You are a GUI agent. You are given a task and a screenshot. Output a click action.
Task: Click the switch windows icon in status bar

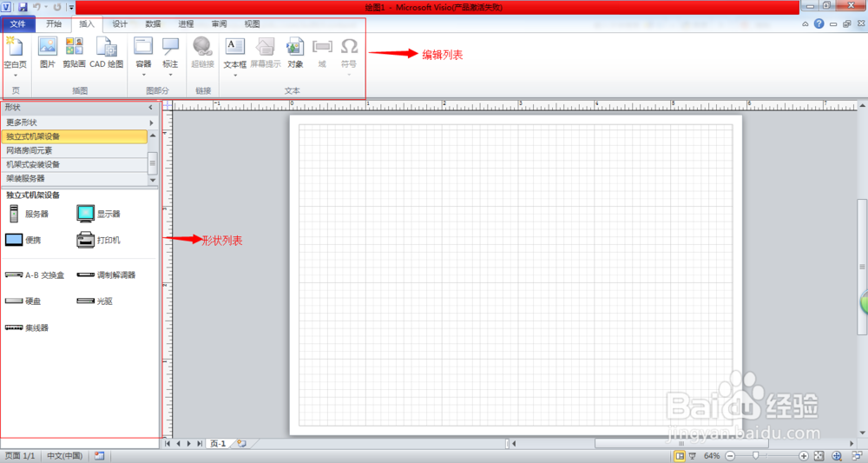(857, 456)
